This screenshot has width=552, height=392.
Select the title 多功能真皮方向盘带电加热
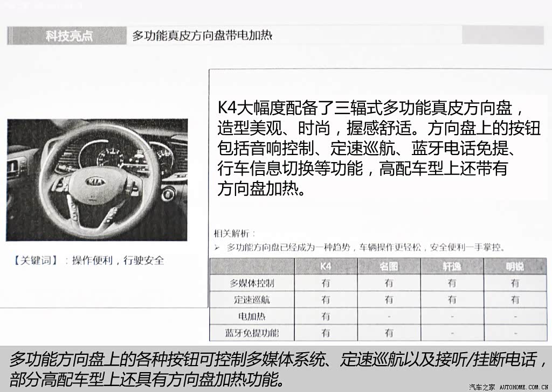(x=202, y=36)
